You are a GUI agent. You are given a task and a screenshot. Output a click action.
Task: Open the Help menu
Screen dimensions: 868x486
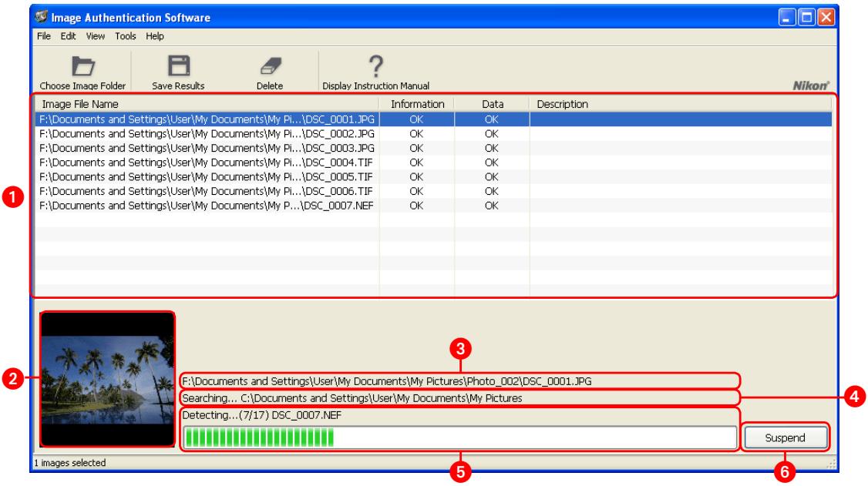[x=154, y=36]
